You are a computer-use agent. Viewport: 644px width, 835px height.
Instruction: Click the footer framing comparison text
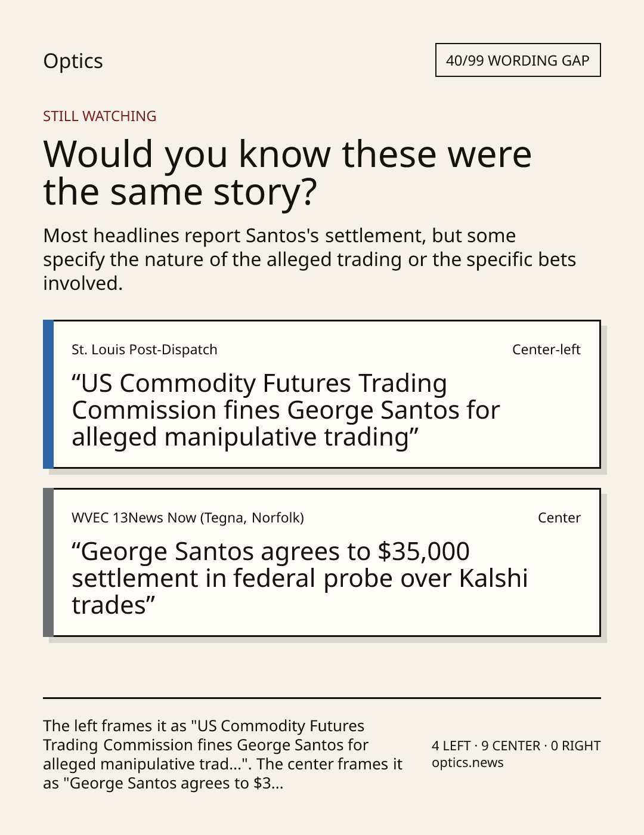point(223,754)
